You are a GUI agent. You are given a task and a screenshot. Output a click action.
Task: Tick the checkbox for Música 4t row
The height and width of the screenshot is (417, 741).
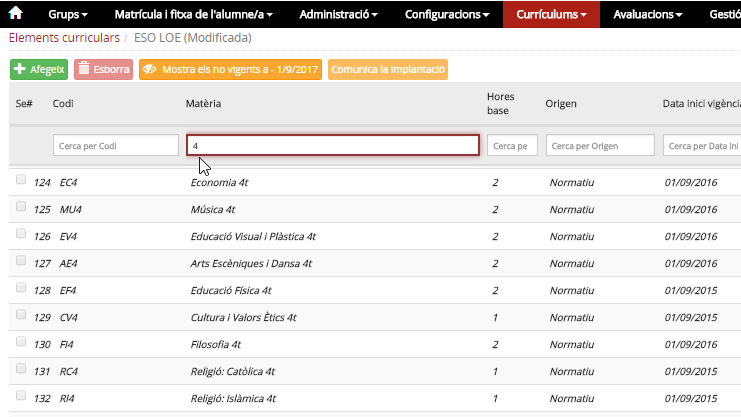(21, 207)
